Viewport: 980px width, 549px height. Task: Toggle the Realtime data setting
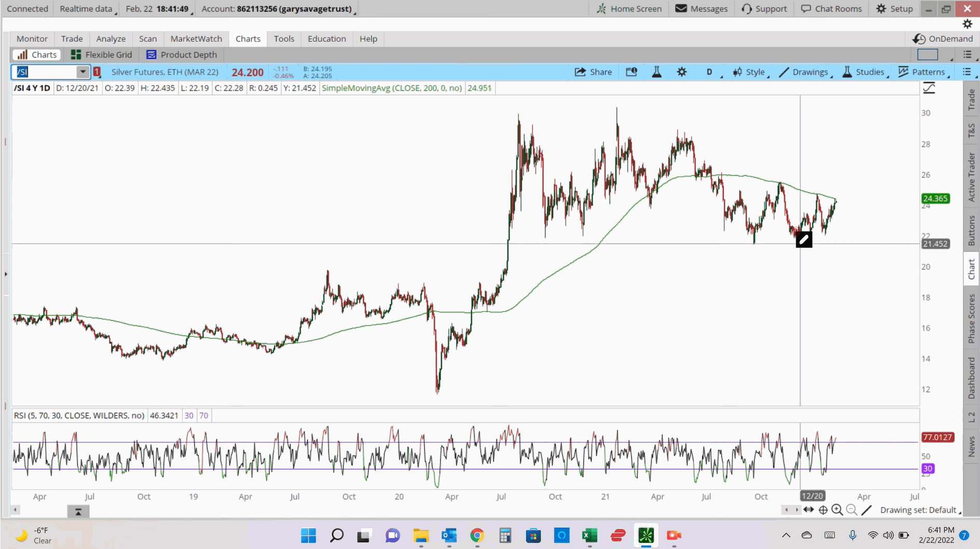[x=86, y=8]
